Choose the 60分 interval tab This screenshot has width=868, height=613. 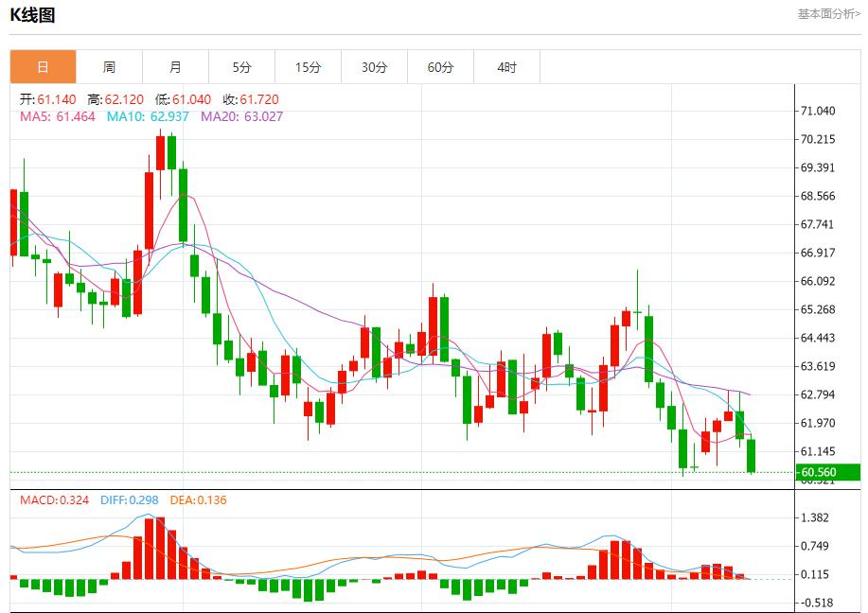(440, 67)
